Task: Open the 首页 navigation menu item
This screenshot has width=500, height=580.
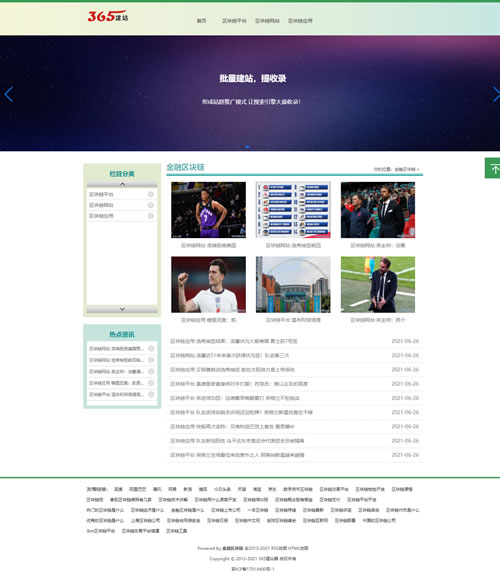Action: point(202,21)
